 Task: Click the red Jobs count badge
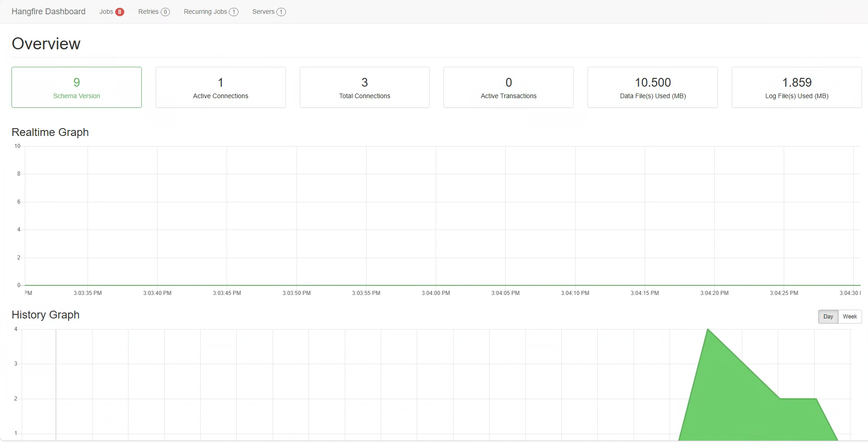[x=120, y=12]
